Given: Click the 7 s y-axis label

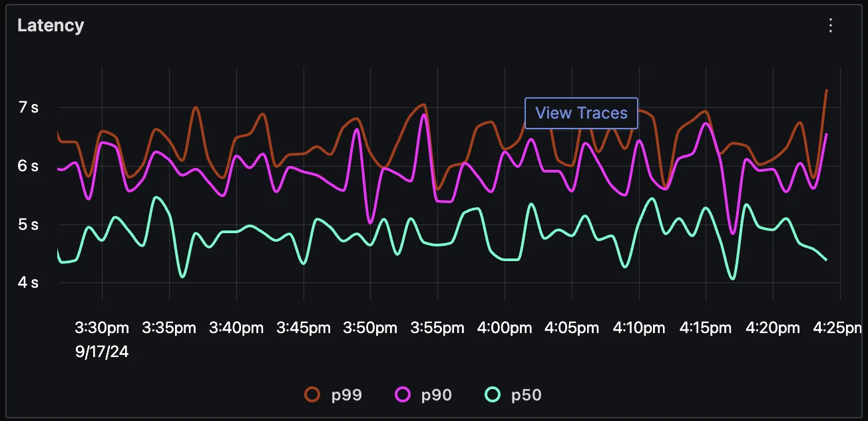Looking at the screenshot, I should 28,107.
